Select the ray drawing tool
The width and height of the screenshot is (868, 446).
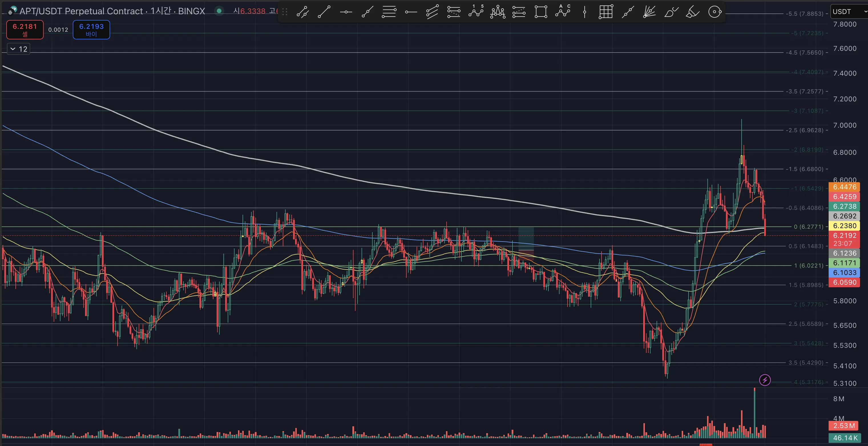(x=367, y=12)
